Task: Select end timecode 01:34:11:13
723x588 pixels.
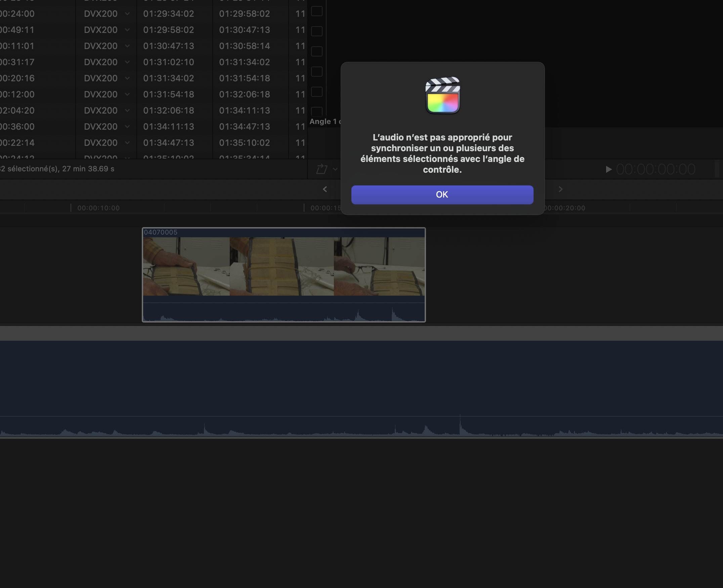Action: 244,111
